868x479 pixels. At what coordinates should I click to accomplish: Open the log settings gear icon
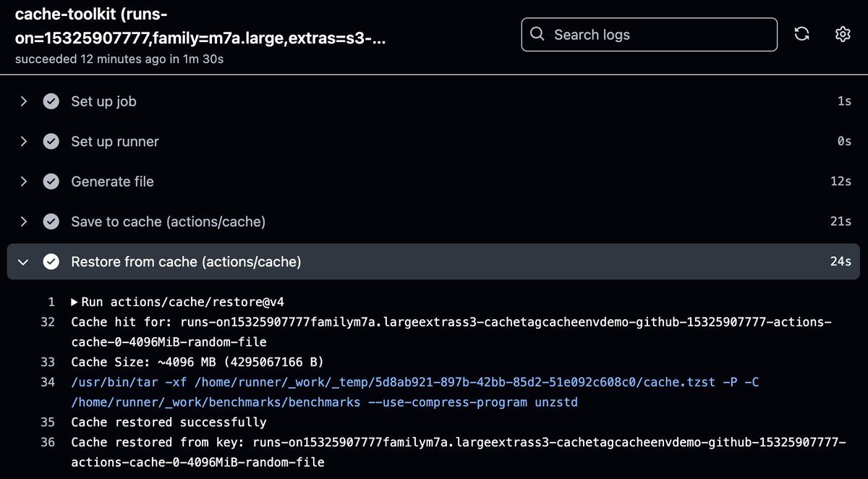[842, 34]
